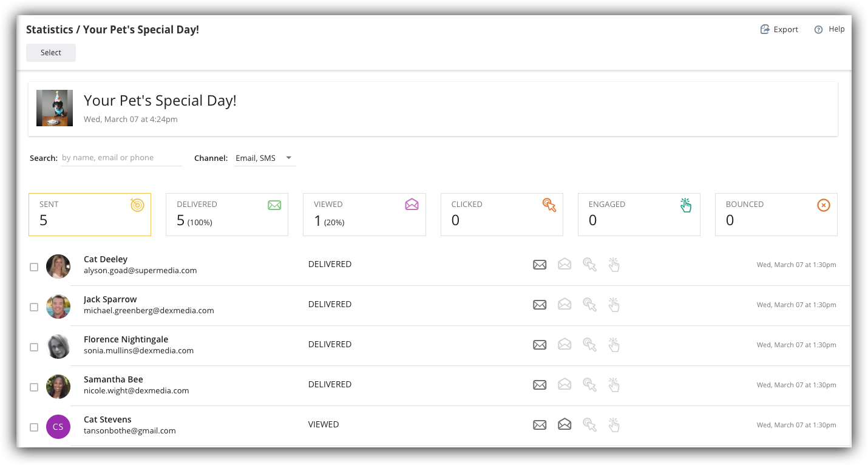Click delivered envelope icon in Cat Deeley row

click(x=540, y=265)
